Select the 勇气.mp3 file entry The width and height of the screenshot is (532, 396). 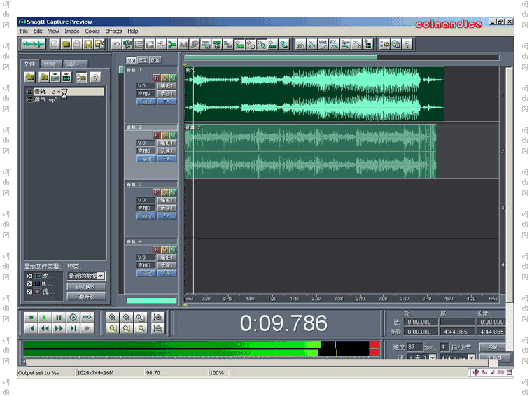pyautogui.click(x=45, y=99)
